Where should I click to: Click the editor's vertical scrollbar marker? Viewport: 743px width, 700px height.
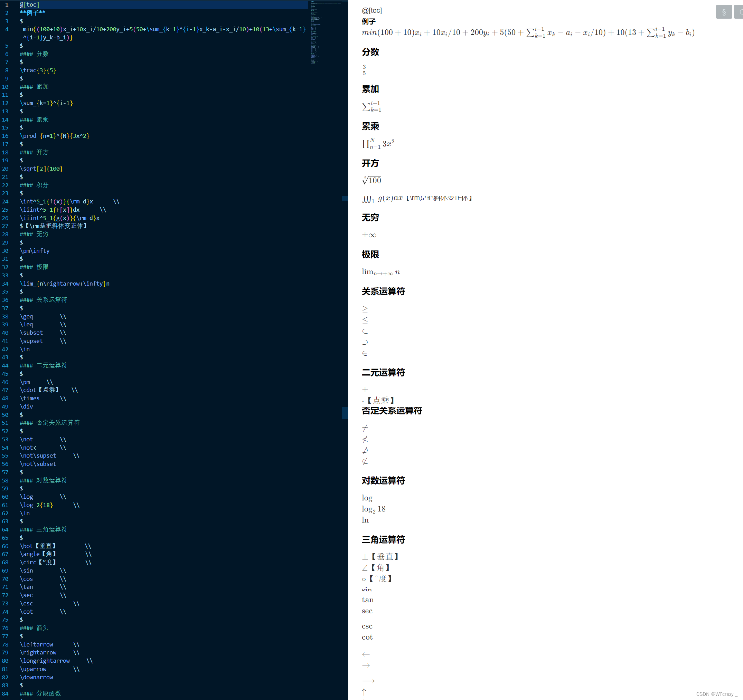click(x=345, y=412)
